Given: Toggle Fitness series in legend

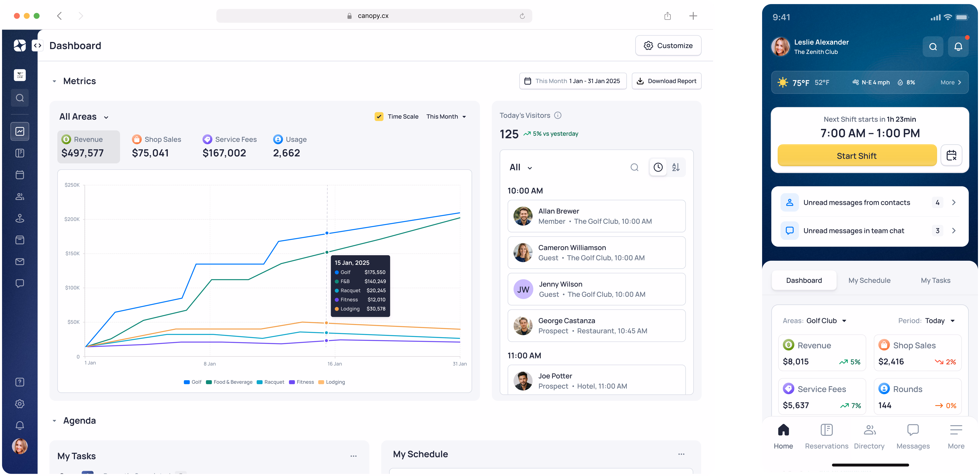Looking at the screenshot, I should [301, 382].
